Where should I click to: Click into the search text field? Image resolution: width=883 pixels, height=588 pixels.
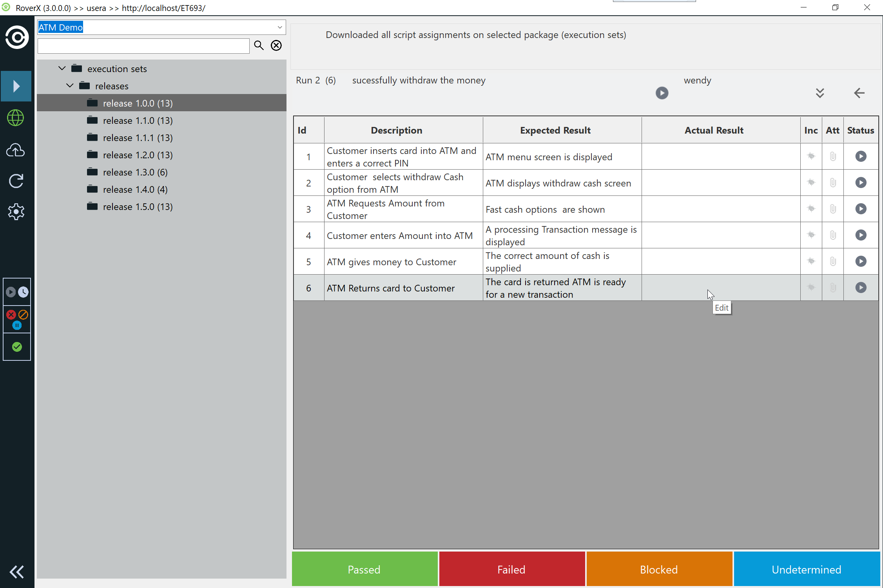pyautogui.click(x=143, y=46)
